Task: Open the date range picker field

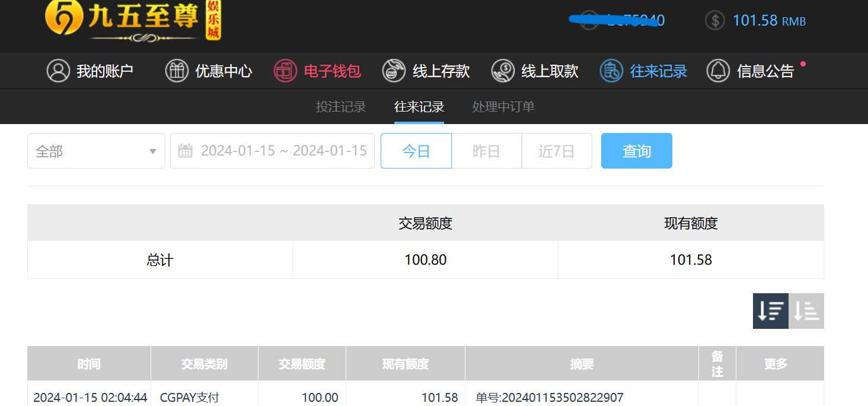Action: (x=272, y=151)
